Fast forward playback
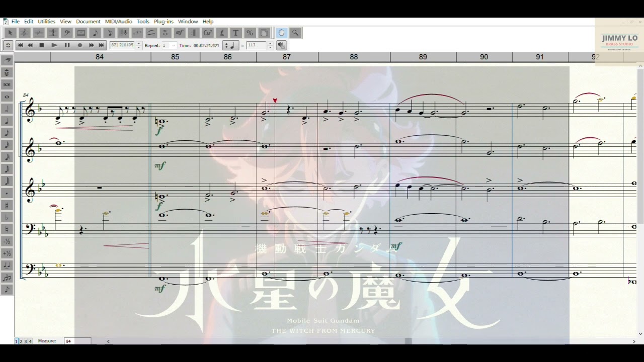Screen dimensions: 644x362 pyautogui.click(x=91, y=45)
